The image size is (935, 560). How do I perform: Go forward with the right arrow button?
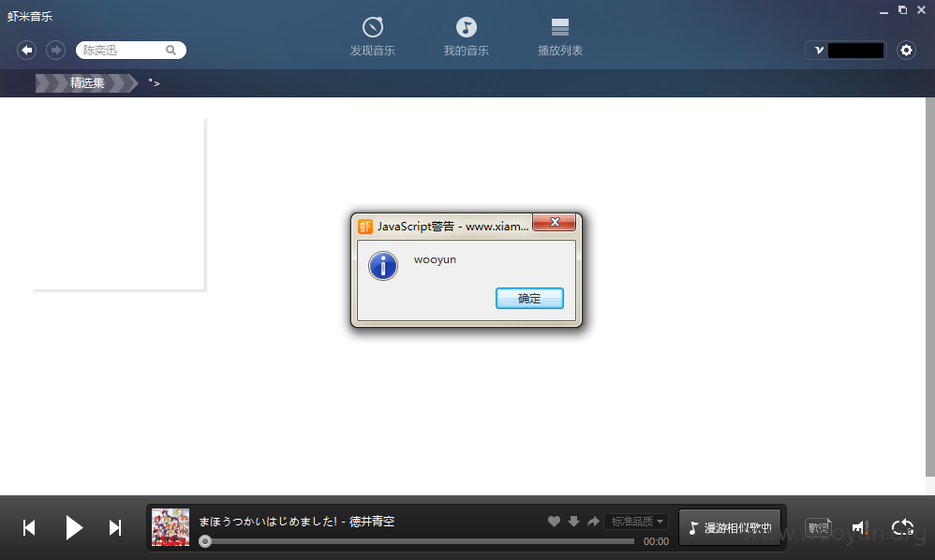click(x=56, y=50)
